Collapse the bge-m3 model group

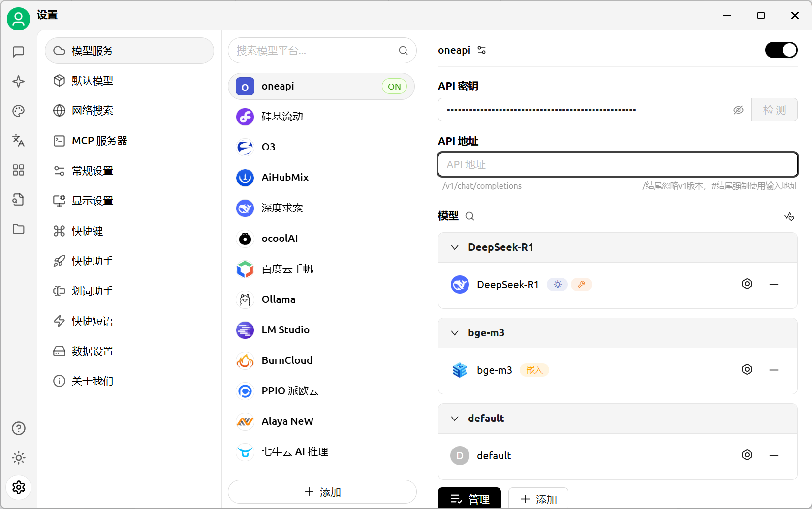pyautogui.click(x=454, y=333)
